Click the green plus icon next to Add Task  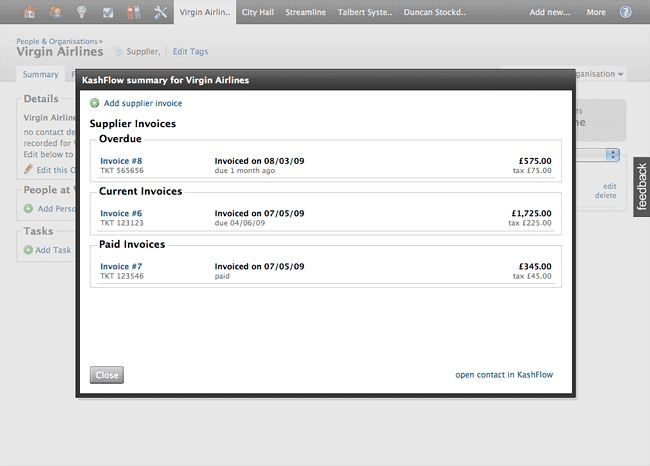[x=28, y=250]
